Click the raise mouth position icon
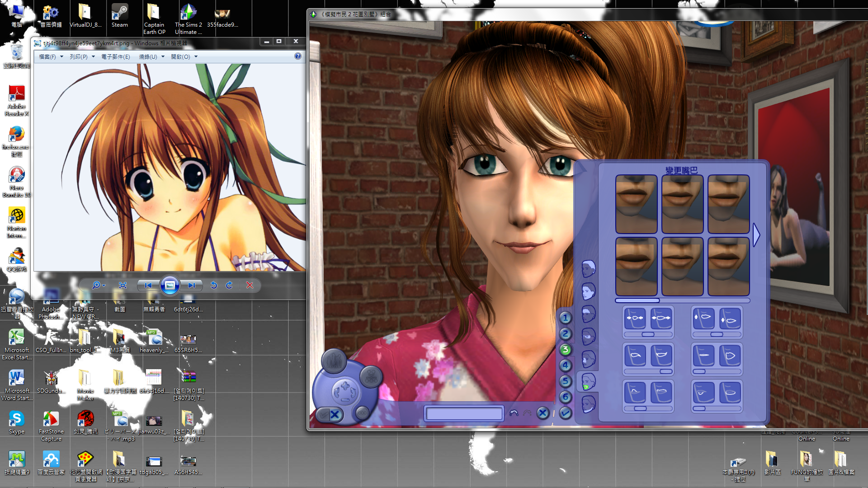The height and width of the screenshot is (488, 868). click(x=703, y=319)
